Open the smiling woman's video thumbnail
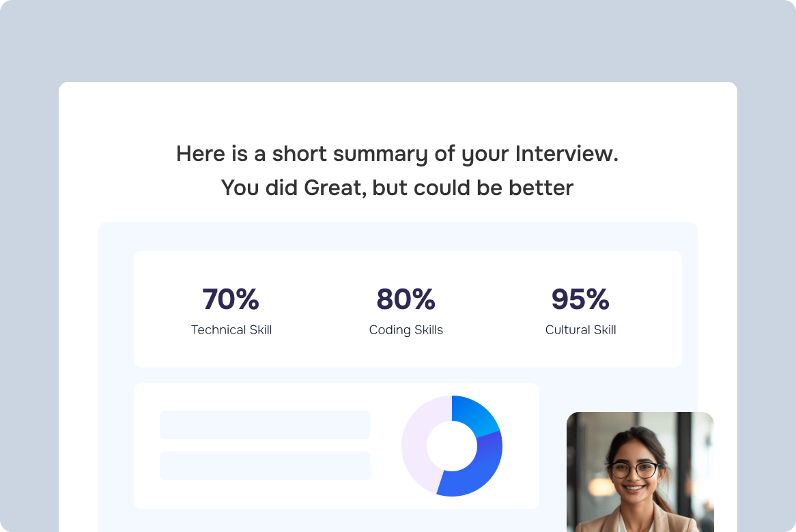 (x=640, y=472)
